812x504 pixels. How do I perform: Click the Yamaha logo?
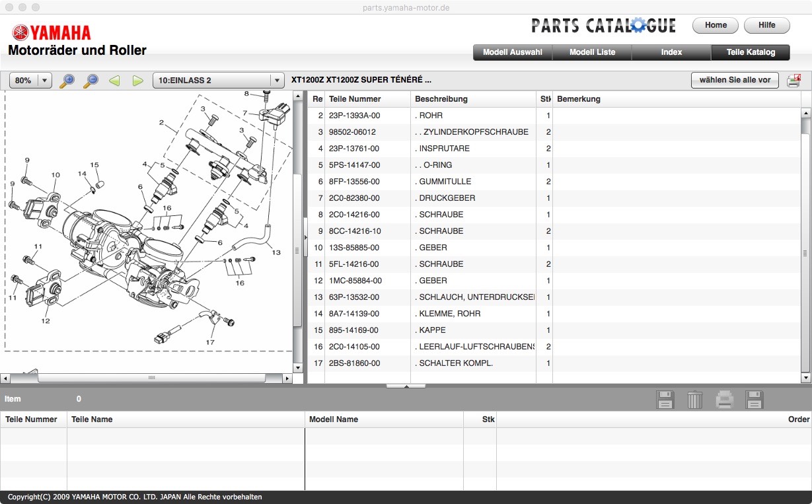click(x=52, y=32)
